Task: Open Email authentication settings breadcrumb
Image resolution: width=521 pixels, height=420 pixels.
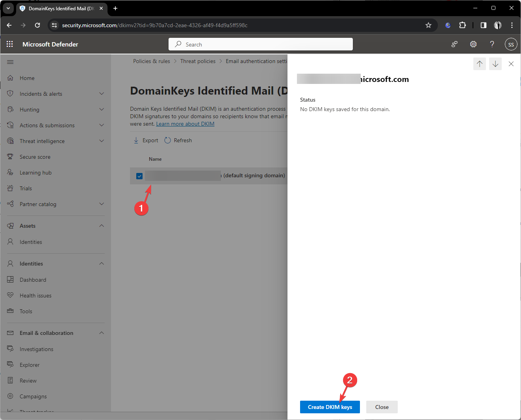Action: (256, 61)
